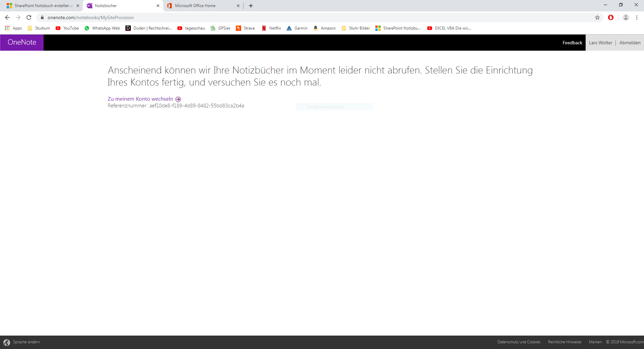Open the YouTube bookmark
The width and height of the screenshot is (644, 349).
tap(67, 28)
